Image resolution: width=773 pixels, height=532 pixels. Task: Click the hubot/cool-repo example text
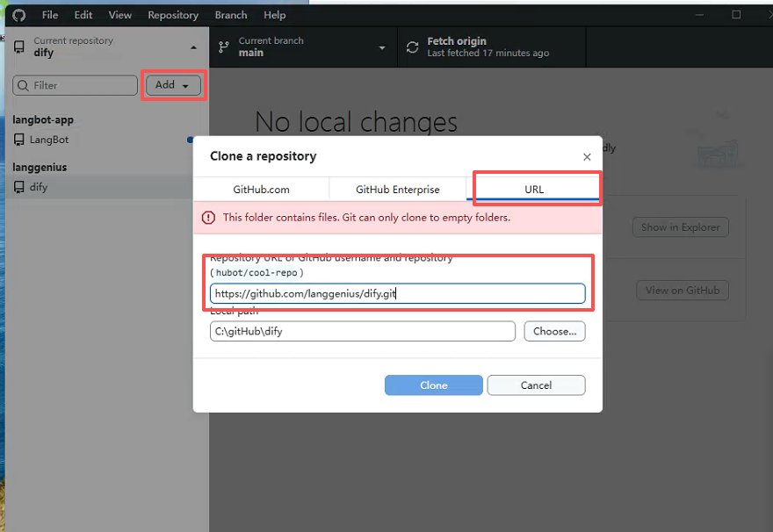pos(256,272)
